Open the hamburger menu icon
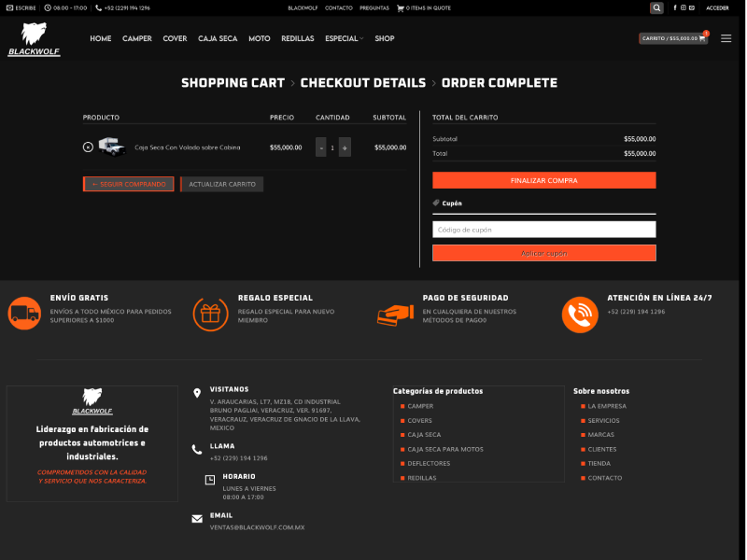 click(726, 38)
